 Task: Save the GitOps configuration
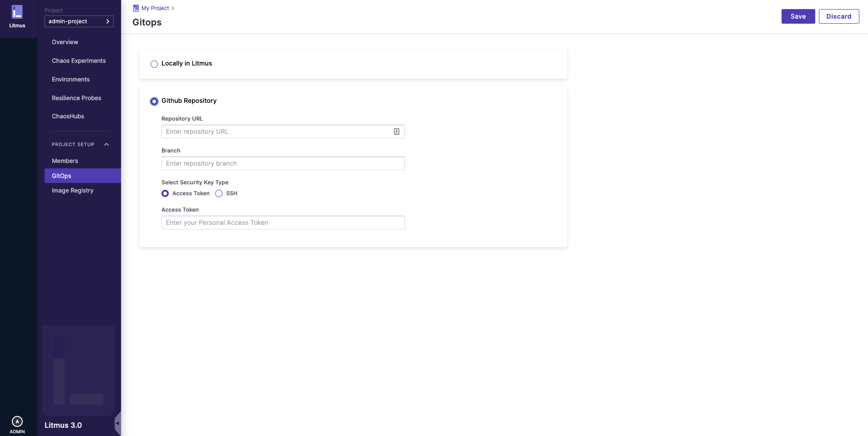798,16
